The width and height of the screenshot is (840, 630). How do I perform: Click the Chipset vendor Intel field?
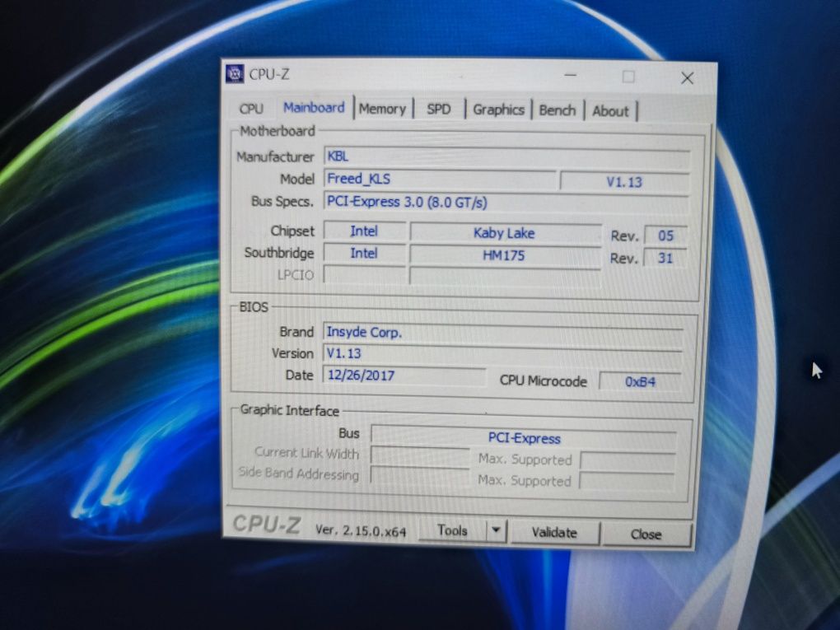click(364, 231)
